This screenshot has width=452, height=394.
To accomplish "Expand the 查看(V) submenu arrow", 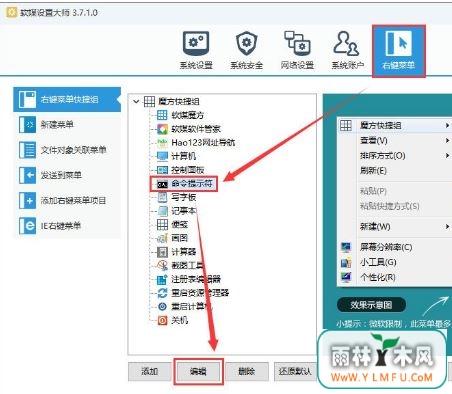I will [447, 140].
